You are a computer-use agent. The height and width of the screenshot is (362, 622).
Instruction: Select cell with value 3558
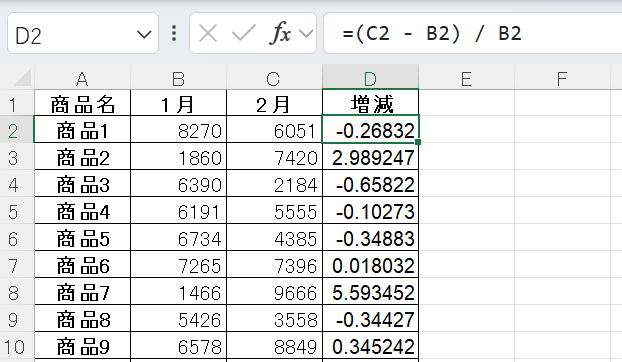tap(275, 318)
